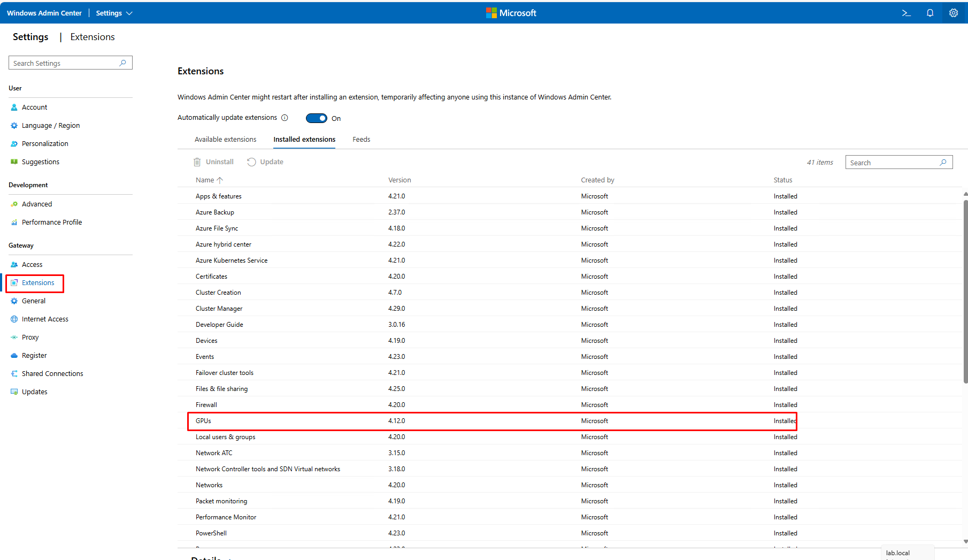Open Settings dropdown in top header
The width and height of the screenshot is (968, 560).
pos(114,13)
